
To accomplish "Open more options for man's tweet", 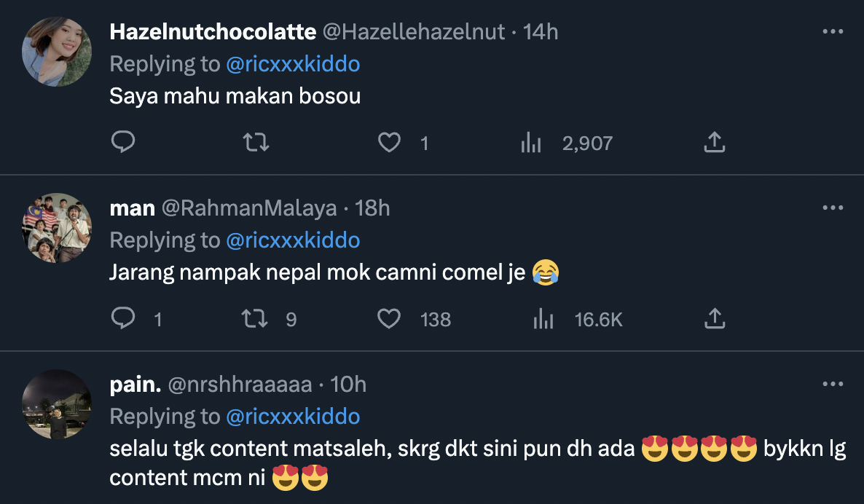I will click(x=832, y=208).
